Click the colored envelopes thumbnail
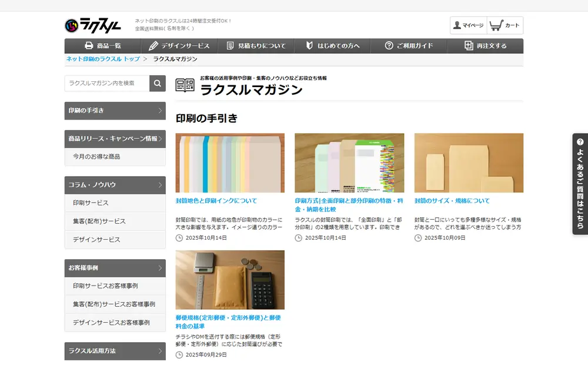 coord(230,163)
